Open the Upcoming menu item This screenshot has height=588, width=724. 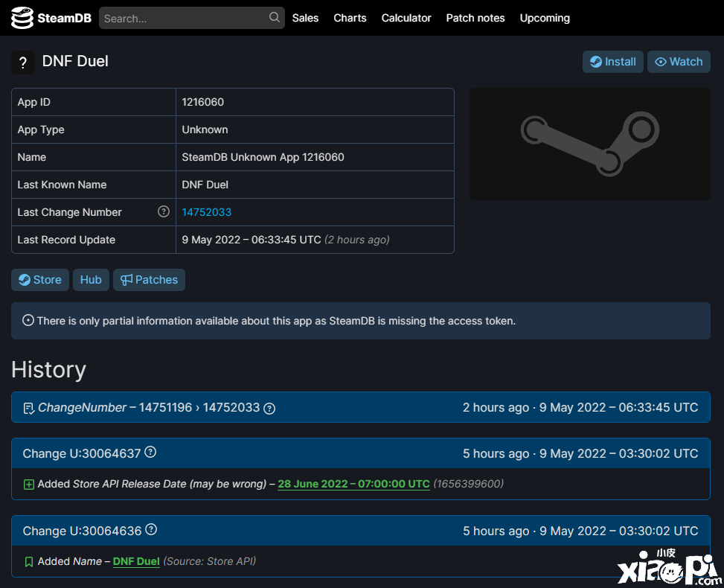[545, 18]
